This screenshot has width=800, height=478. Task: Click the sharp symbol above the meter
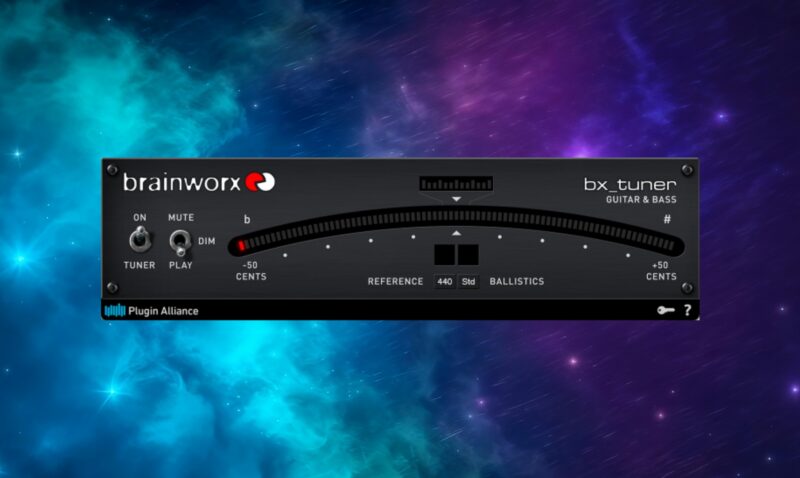click(x=666, y=219)
